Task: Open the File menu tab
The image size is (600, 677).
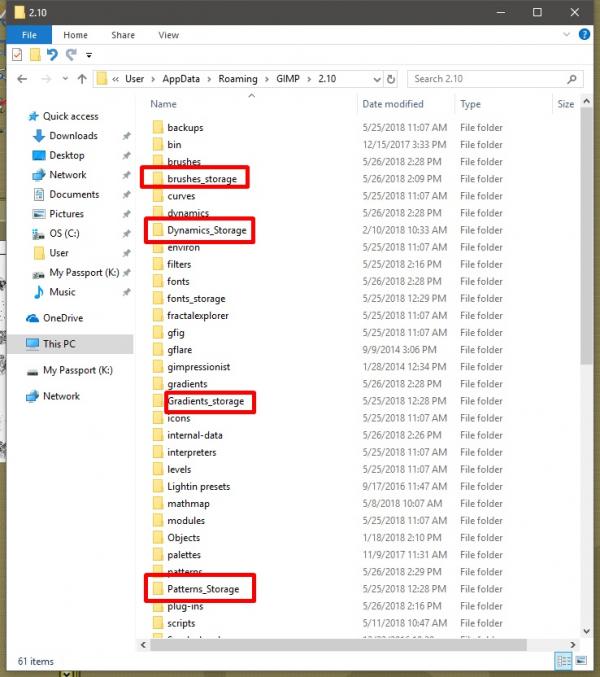Action: pyautogui.click(x=29, y=35)
